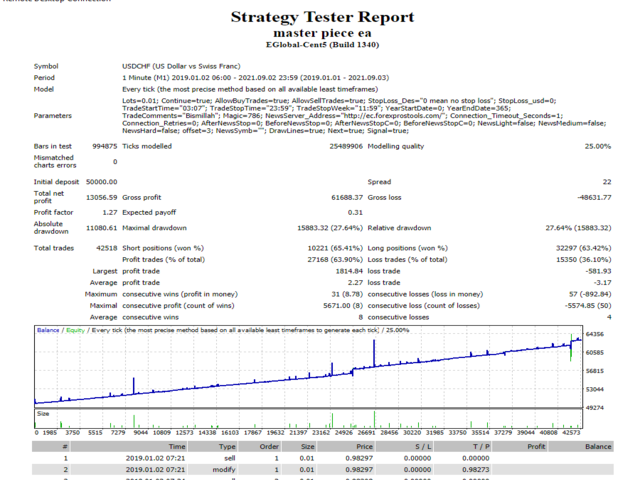Click the "Parameters" row label
640x480 pixels.
click(53, 116)
